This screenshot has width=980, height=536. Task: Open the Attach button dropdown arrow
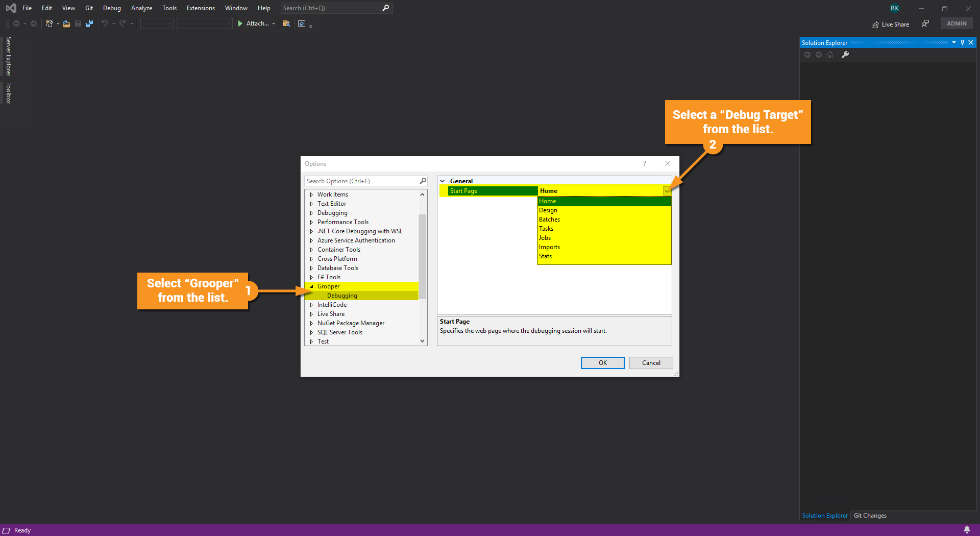tap(274, 23)
